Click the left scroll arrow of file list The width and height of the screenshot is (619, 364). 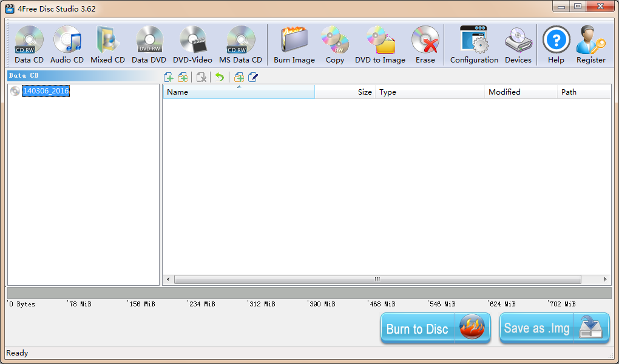click(x=168, y=279)
